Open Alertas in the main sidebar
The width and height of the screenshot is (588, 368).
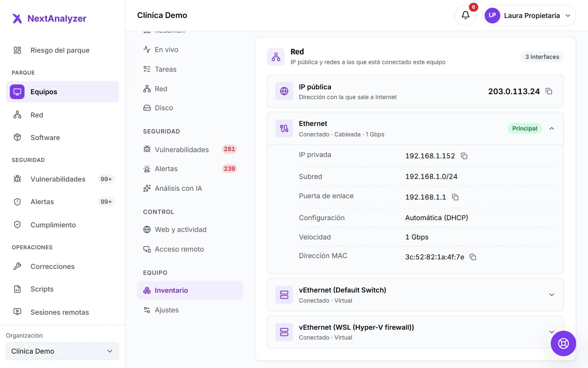[x=62, y=202]
